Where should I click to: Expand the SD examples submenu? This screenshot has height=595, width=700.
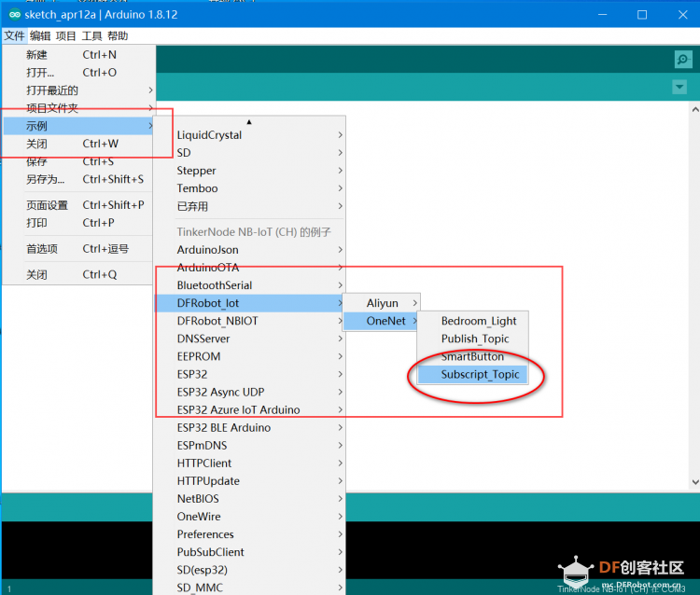249,153
